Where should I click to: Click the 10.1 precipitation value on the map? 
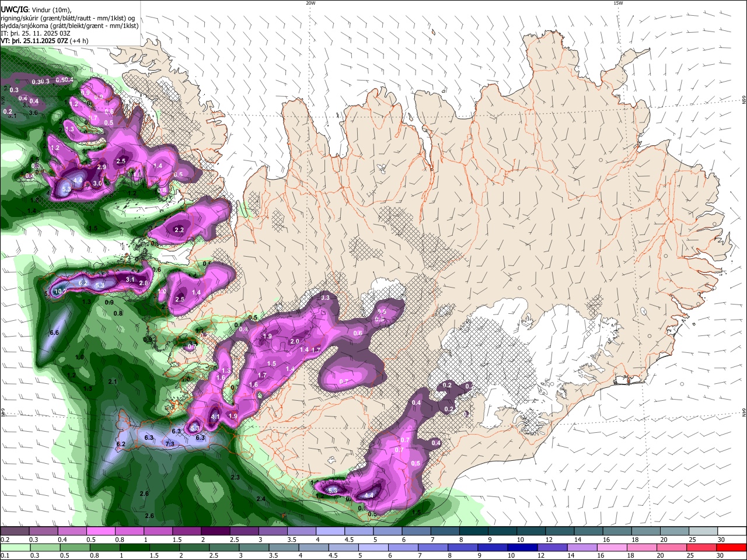point(60,292)
